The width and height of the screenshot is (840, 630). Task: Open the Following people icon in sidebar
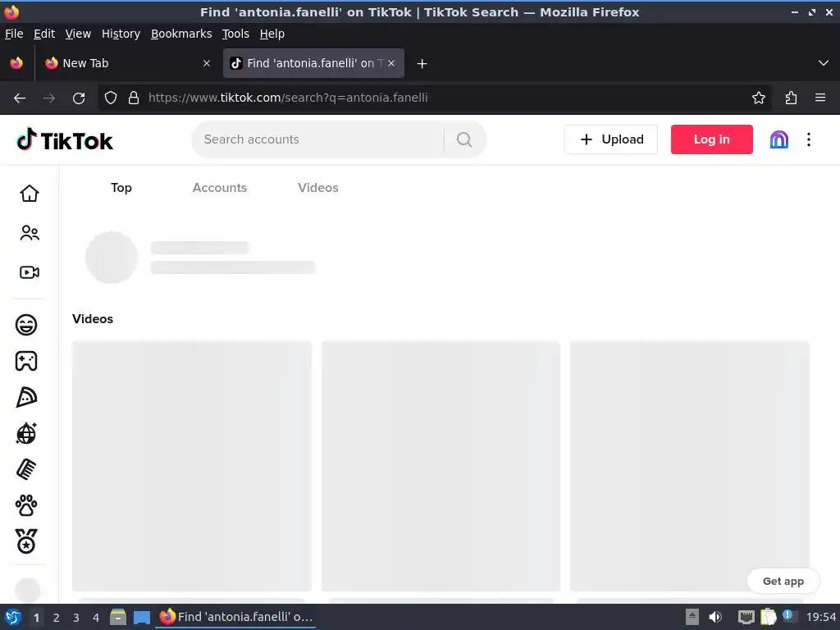click(x=30, y=233)
